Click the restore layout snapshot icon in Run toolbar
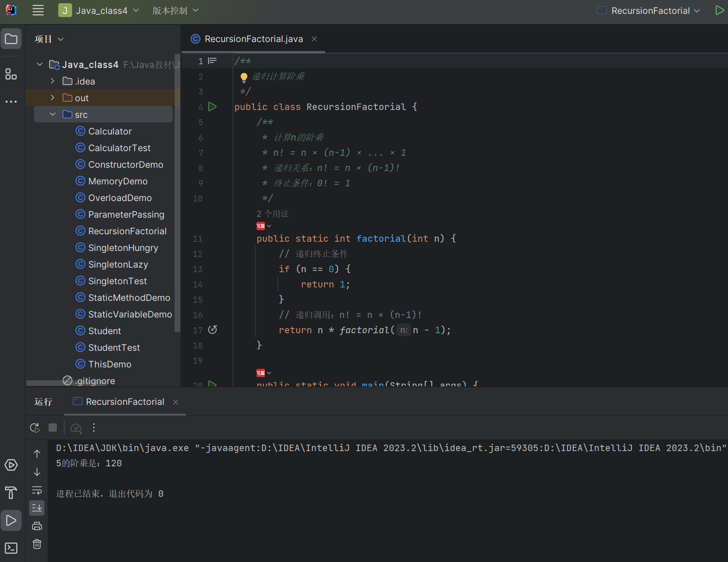Screen dimensions: 728x562 (x=76, y=428)
